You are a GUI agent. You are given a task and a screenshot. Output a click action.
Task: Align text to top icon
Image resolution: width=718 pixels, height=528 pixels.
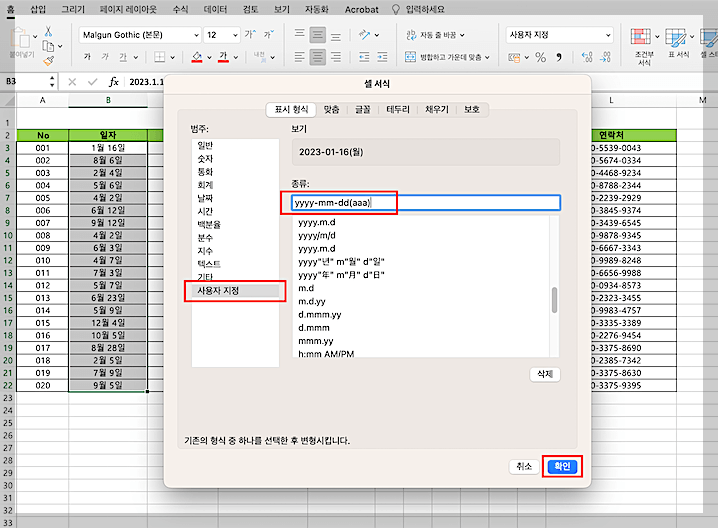[x=299, y=34]
